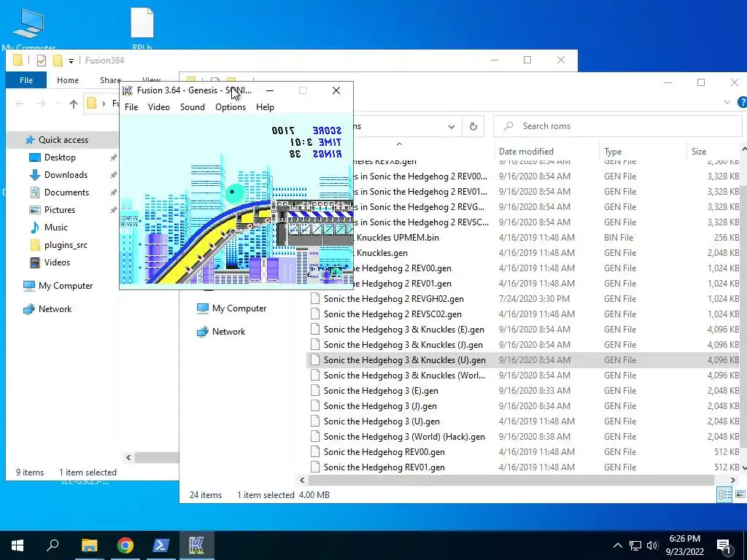Select My Computer in Fusion364 sidebar
747x560 pixels.
pos(65,286)
